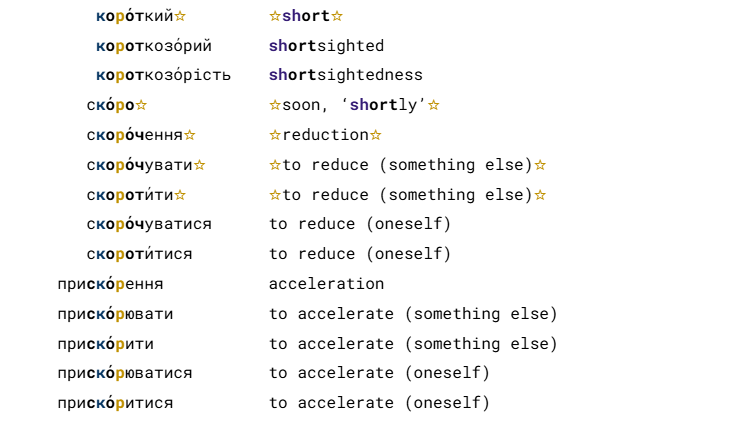Click the translation 'acceleration'

pyautogui.click(x=326, y=284)
